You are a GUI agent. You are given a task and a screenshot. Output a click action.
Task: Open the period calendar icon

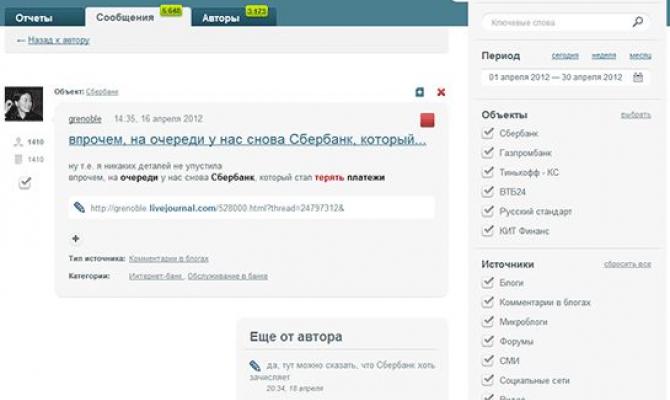pos(638,77)
